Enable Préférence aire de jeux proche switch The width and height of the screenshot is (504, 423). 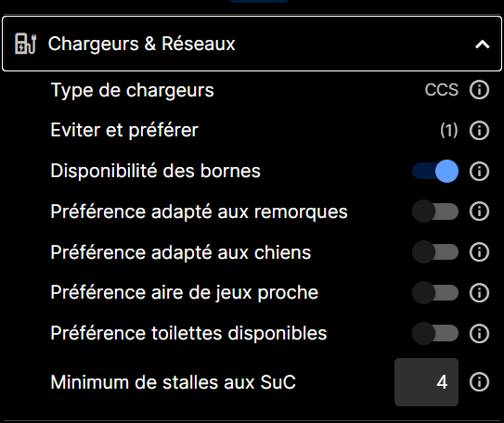(435, 292)
